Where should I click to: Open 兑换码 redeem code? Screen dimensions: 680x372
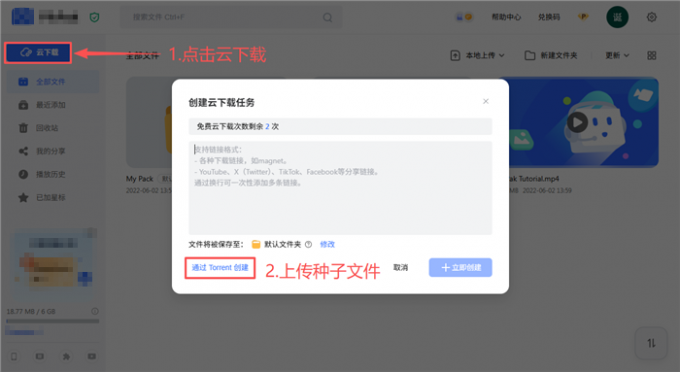tap(549, 17)
